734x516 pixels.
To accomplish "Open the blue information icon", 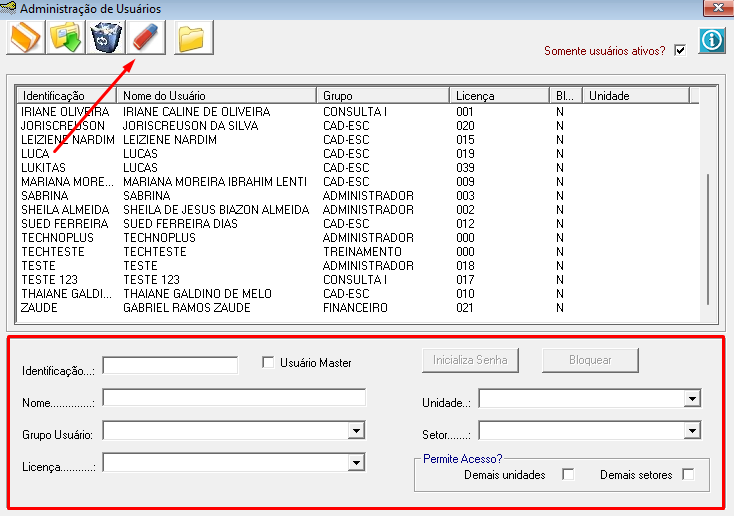I will click(712, 41).
